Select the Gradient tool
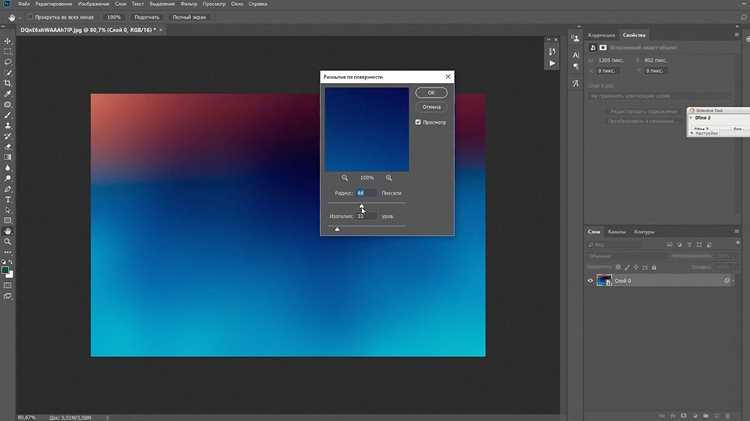Viewport: 750px width, 421px height. pos(8,157)
